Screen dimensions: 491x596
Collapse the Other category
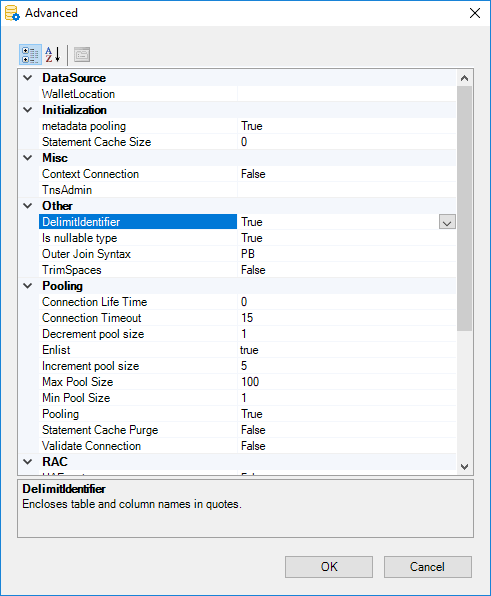[28, 206]
